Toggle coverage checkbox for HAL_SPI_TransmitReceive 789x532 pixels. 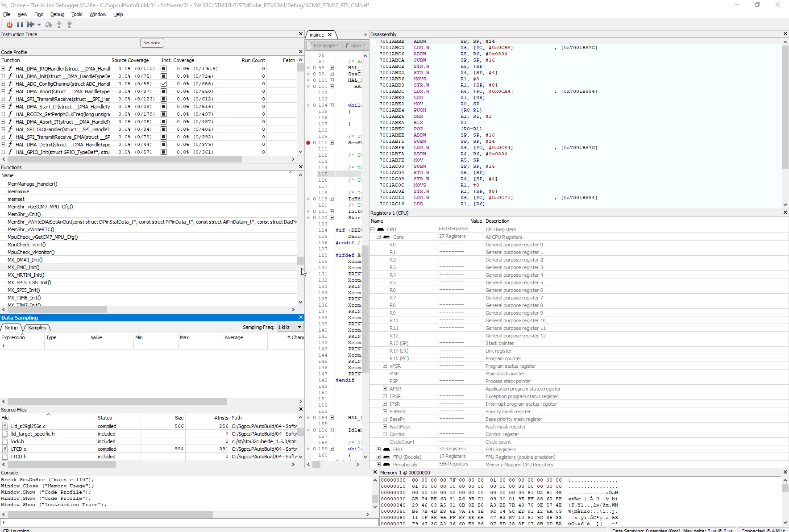pyautogui.click(x=164, y=99)
